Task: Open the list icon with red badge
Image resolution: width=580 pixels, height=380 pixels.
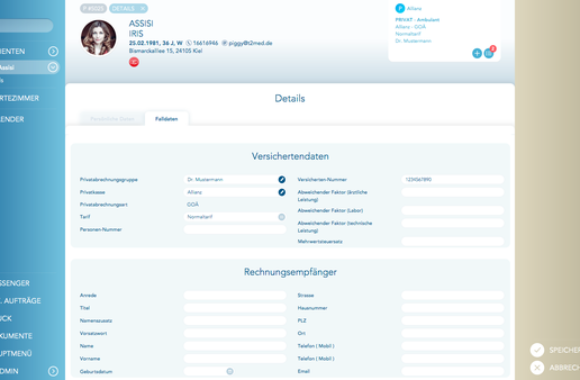Action: pos(489,53)
